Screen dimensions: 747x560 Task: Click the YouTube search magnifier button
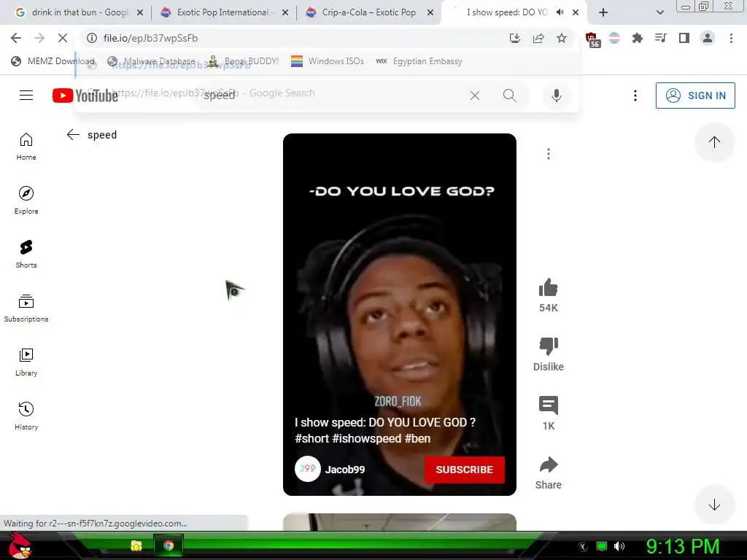tap(509, 96)
